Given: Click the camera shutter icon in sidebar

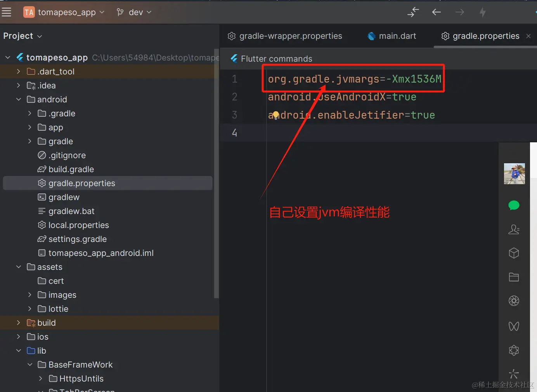Looking at the screenshot, I should point(514,301).
